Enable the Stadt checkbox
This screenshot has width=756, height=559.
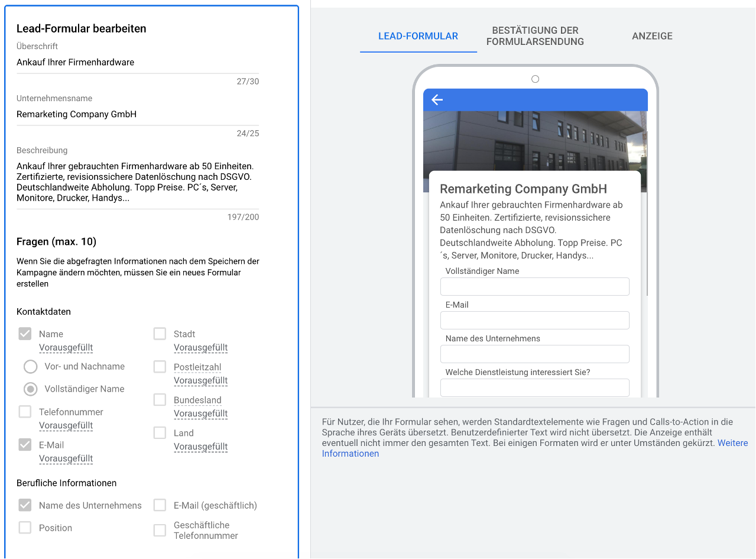click(160, 334)
